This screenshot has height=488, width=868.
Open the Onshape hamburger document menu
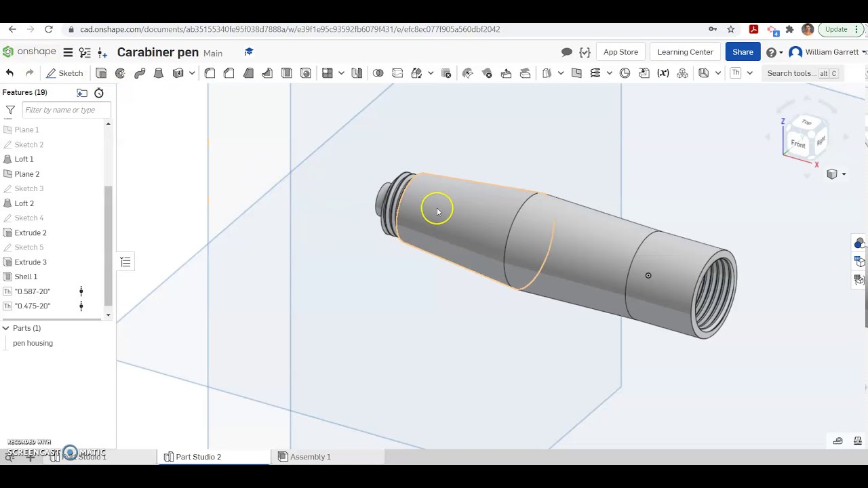coord(68,52)
